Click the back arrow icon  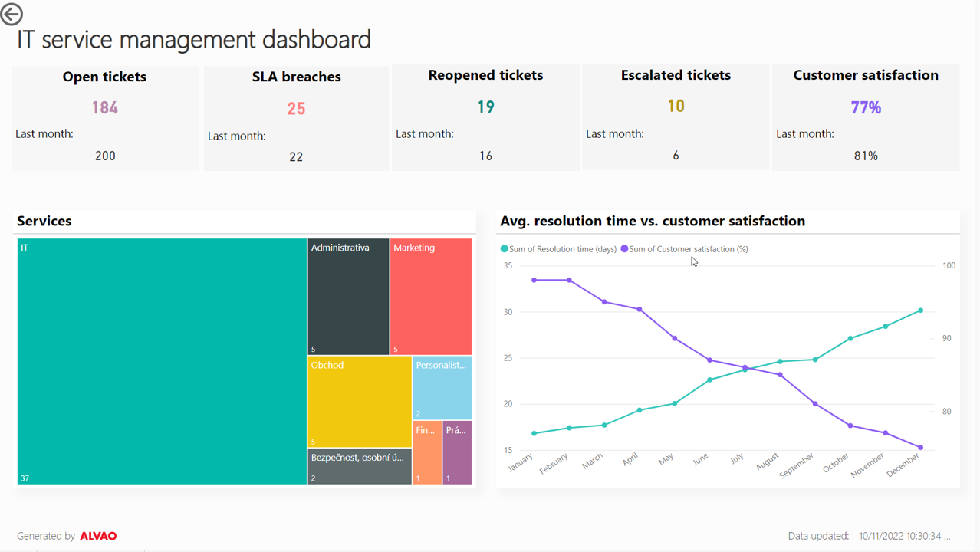(12, 14)
